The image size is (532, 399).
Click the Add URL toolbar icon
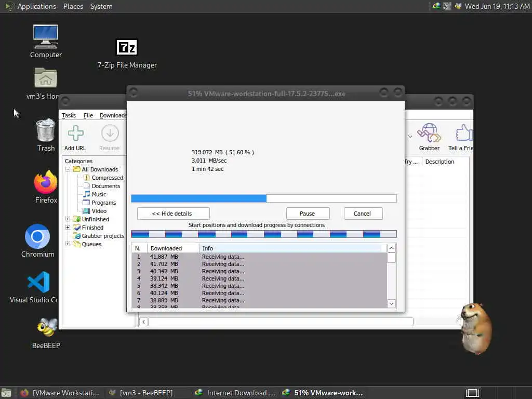[x=75, y=138]
